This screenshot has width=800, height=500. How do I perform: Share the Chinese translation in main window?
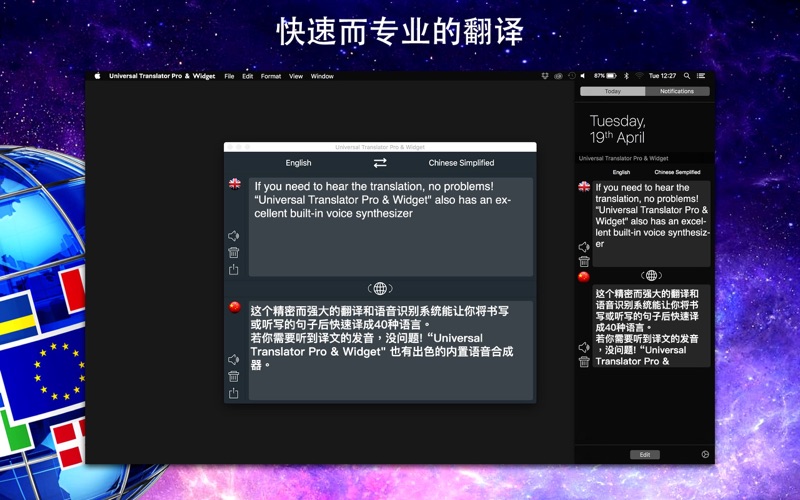(x=233, y=393)
